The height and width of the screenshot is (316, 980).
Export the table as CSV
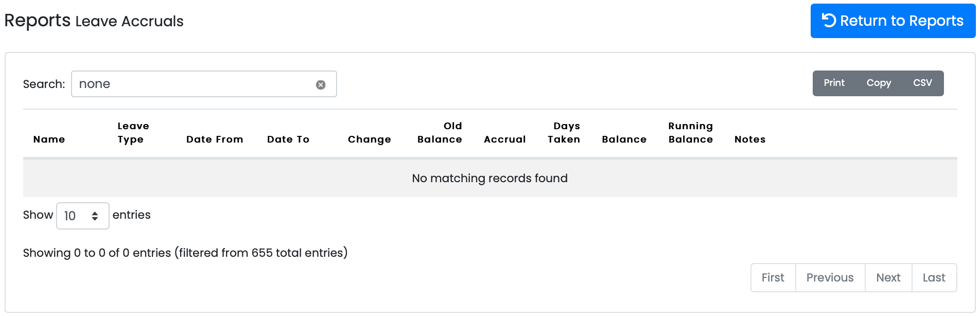922,83
